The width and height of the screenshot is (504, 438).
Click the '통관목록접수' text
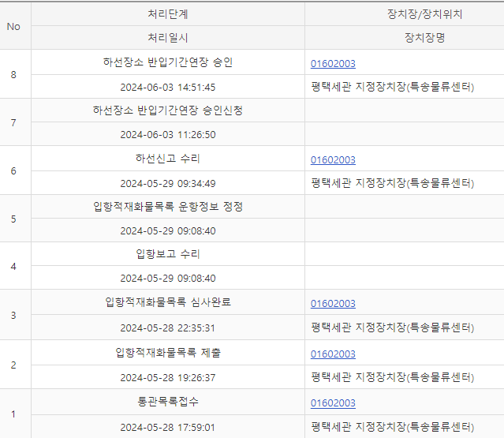point(168,402)
